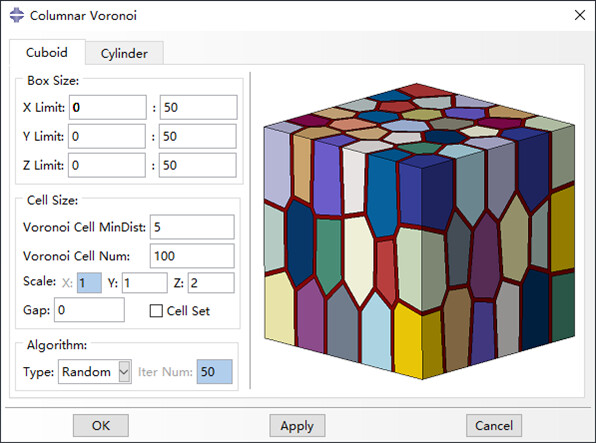The height and width of the screenshot is (443, 596).
Task: Click the Voronoi cube preview image
Action: (419, 231)
